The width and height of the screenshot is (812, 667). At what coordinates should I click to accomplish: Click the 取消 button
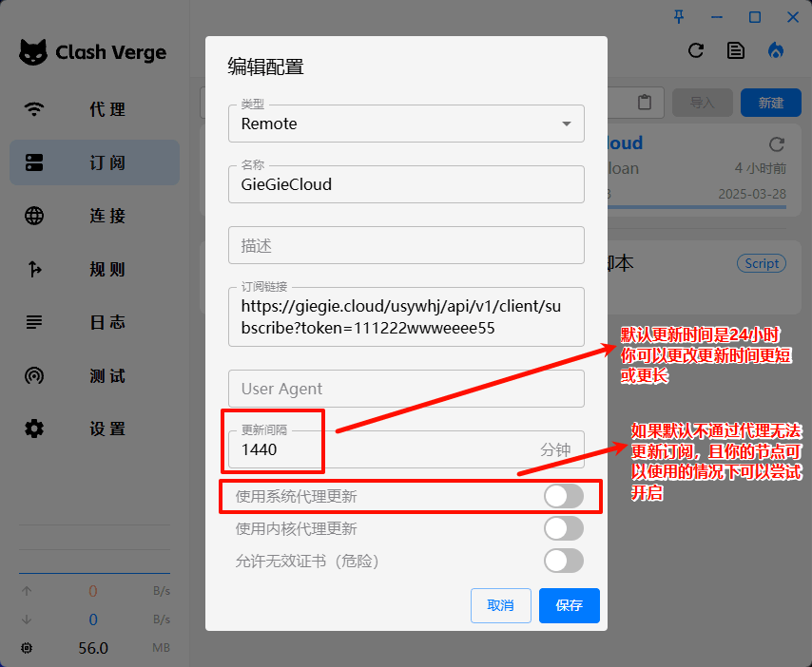tap(501, 605)
